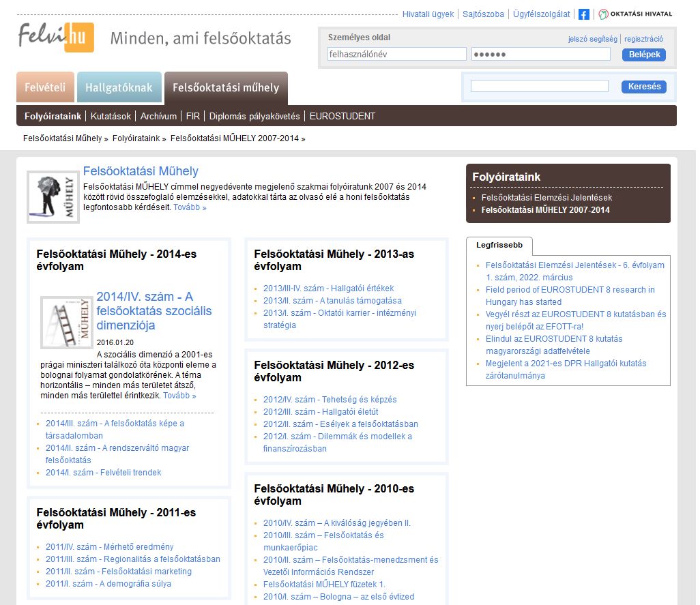Open 2014/II. szám rendszerváltó issue link
The width and height of the screenshot is (700, 605).
point(117,454)
